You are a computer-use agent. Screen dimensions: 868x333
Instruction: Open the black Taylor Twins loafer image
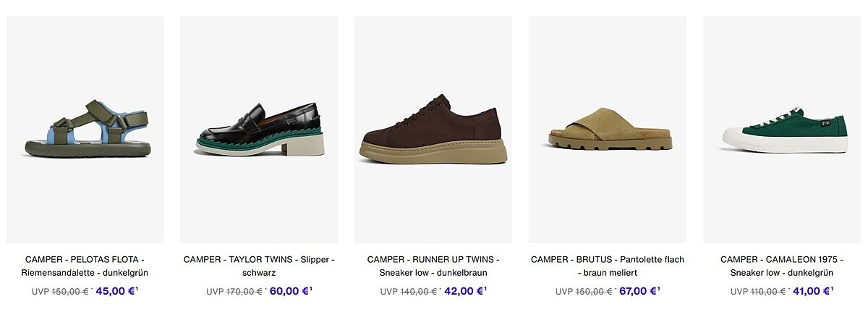tap(259, 130)
